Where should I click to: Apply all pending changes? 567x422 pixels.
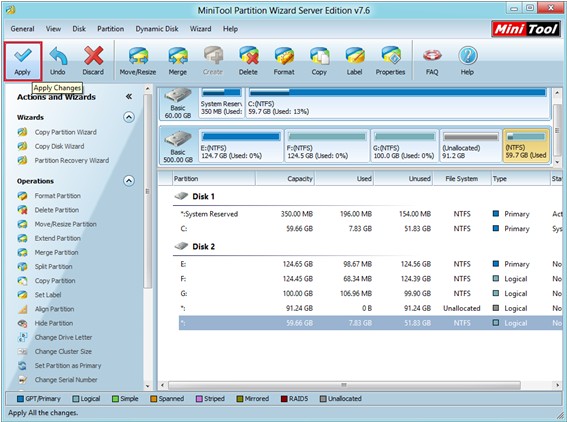[x=23, y=61]
